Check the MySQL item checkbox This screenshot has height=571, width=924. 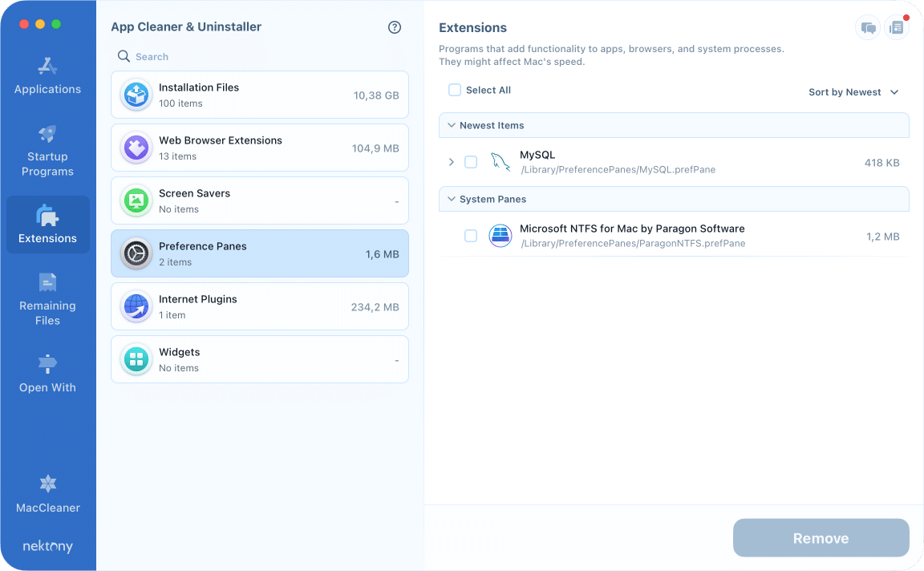click(471, 162)
